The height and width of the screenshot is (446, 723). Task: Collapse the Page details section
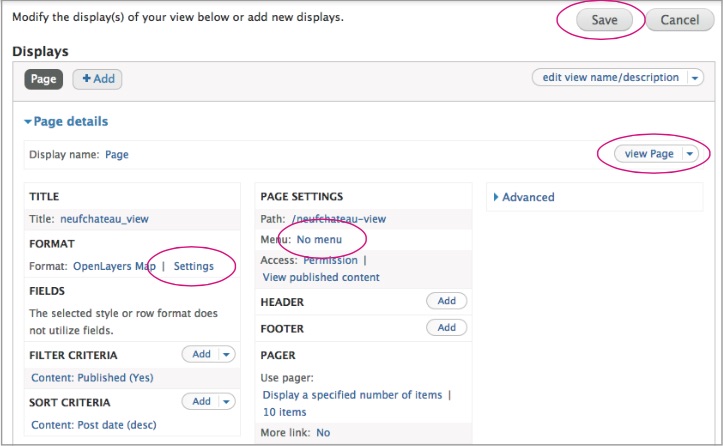[x=66, y=121]
